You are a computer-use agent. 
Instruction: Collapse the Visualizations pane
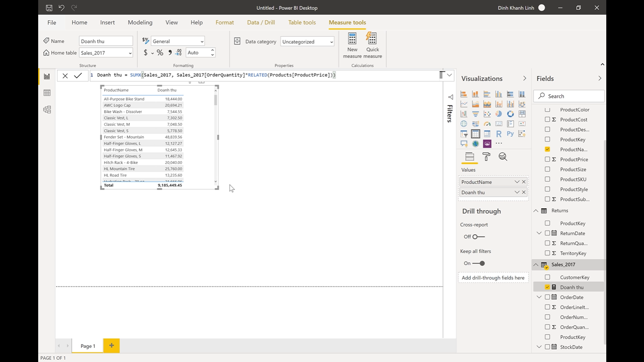[525, 78]
